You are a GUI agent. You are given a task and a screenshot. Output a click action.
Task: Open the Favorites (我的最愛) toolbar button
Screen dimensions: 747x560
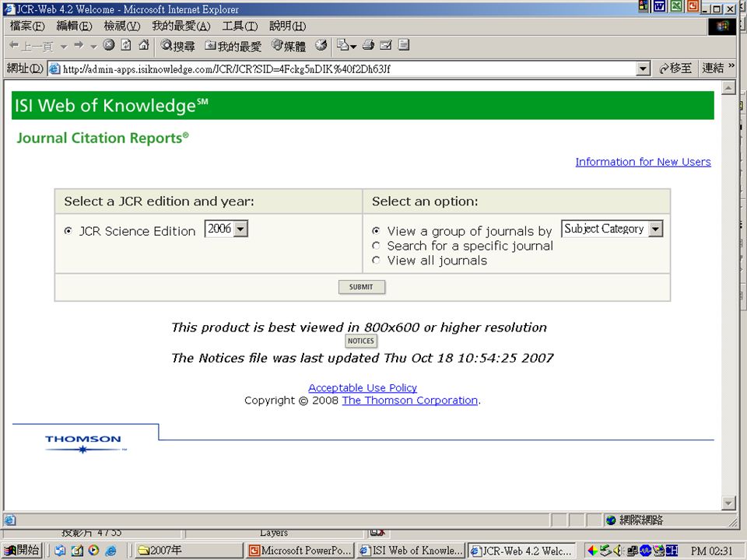(233, 46)
